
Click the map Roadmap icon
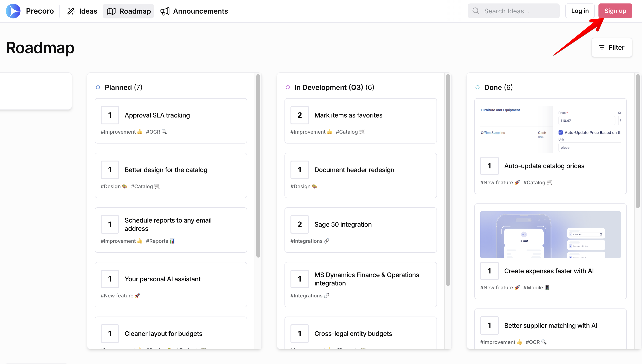click(x=111, y=11)
